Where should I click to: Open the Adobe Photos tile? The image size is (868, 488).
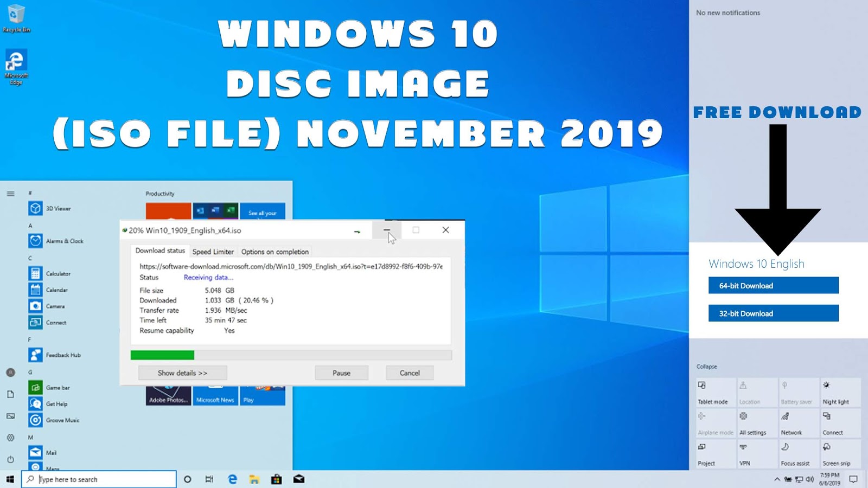(x=168, y=396)
